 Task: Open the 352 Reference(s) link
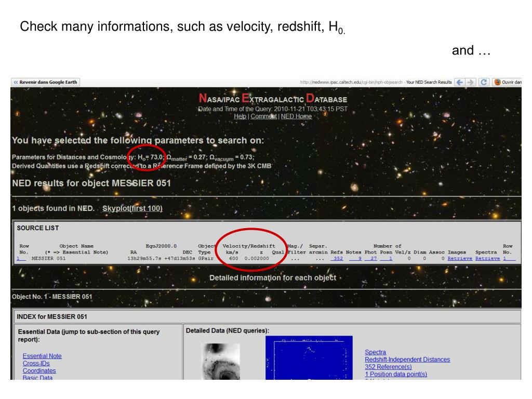[x=388, y=367]
